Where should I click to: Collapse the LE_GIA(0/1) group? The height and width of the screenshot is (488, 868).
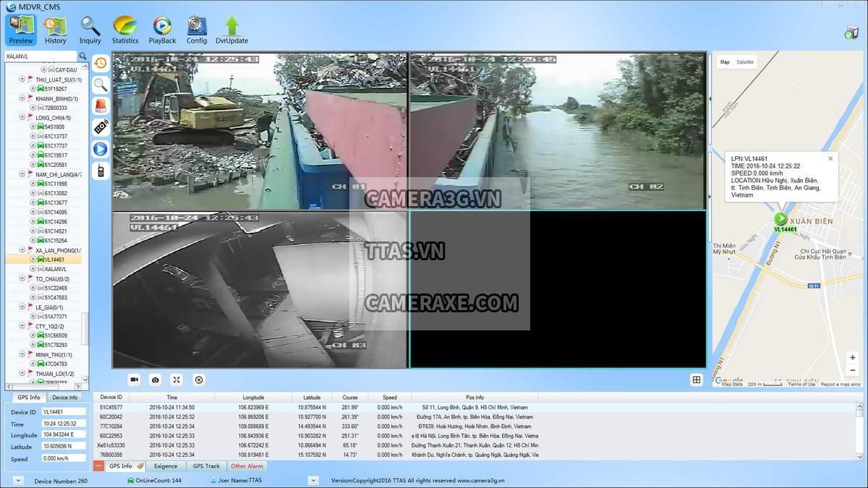click(22, 307)
